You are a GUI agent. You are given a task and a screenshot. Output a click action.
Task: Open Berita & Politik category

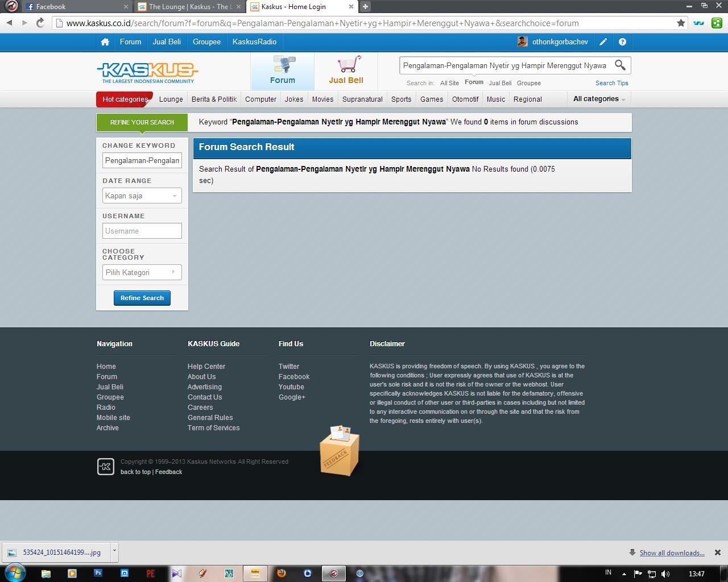214,99
